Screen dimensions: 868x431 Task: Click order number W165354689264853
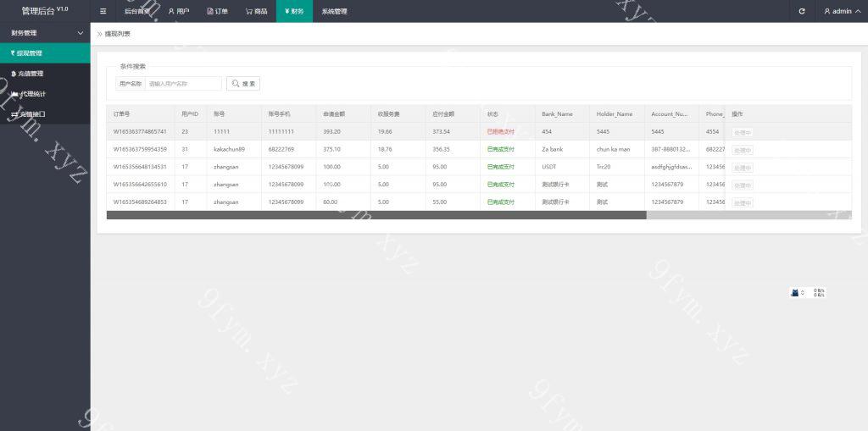tap(140, 202)
